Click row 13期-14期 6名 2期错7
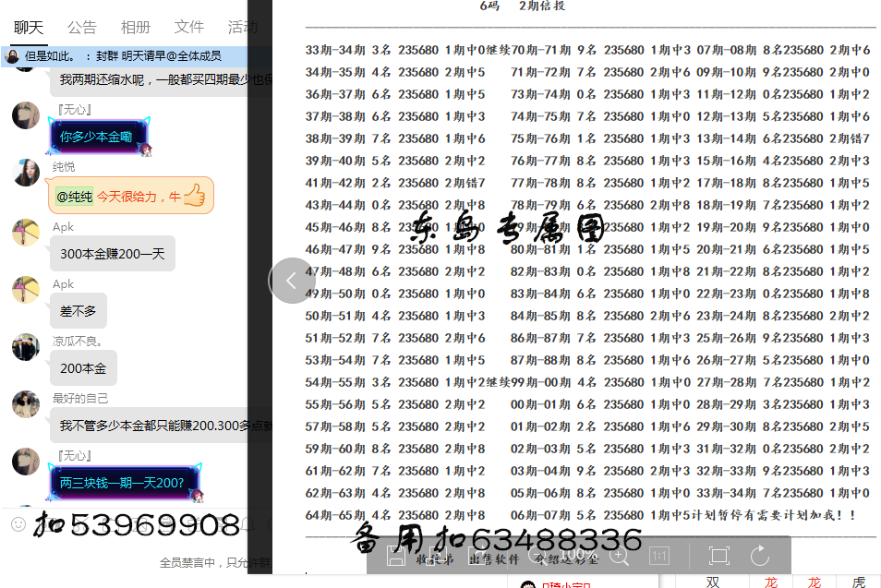The width and height of the screenshot is (881, 588). click(783, 138)
